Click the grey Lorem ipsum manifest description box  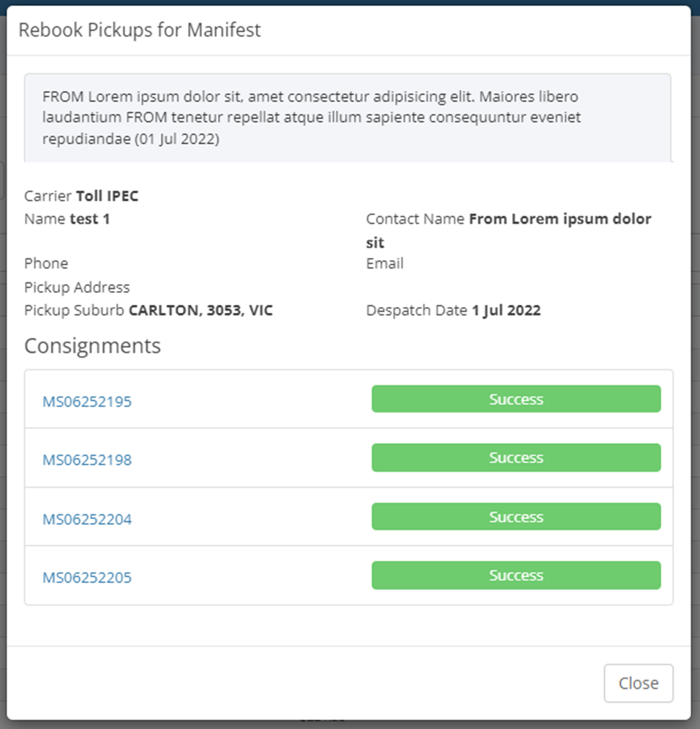pyautogui.click(x=347, y=117)
